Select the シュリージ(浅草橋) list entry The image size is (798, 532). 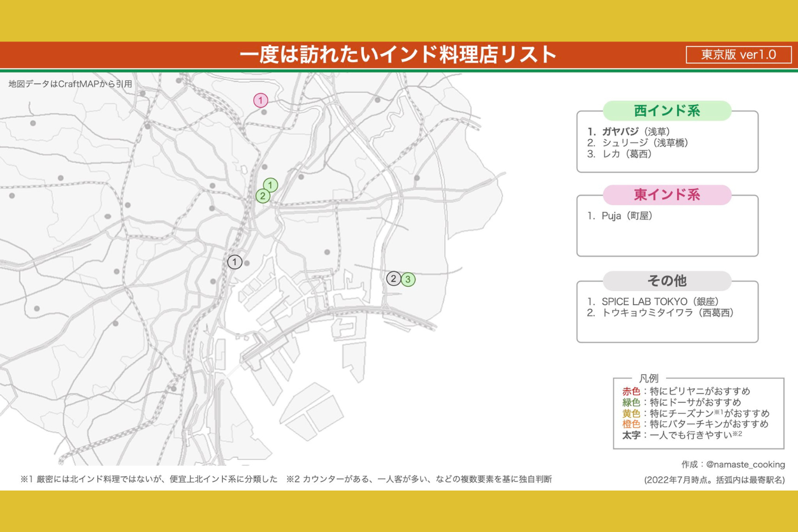click(644, 143)
